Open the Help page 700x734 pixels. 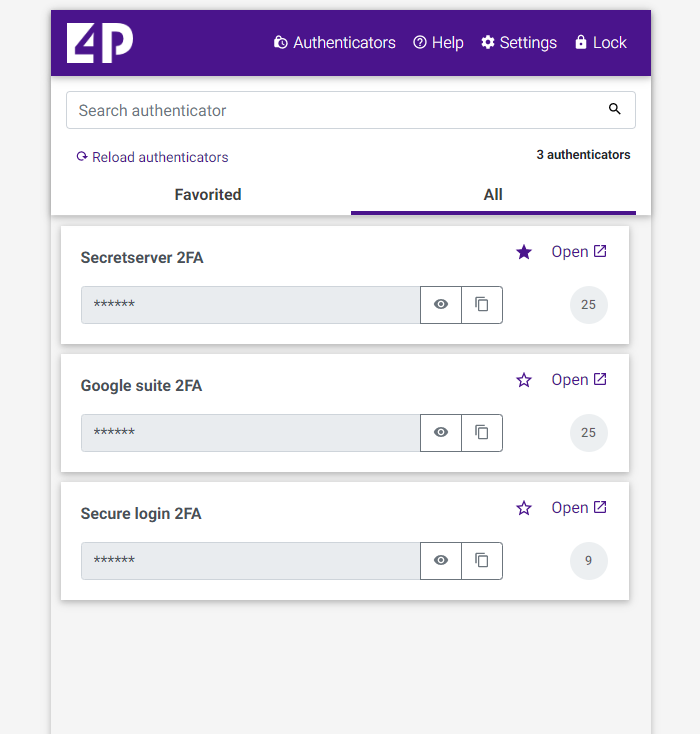(438, 43)
